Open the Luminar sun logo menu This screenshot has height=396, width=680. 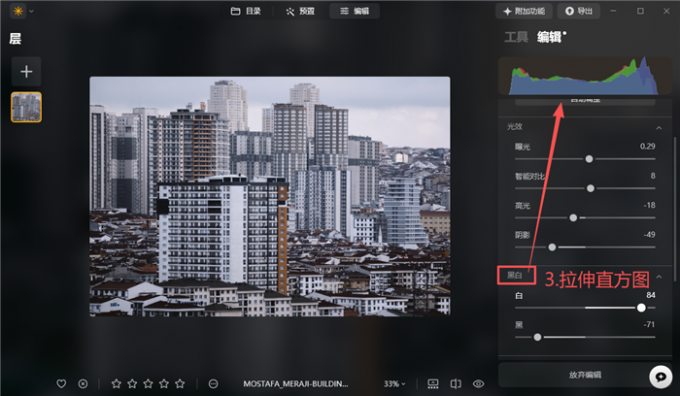(18, 11)
